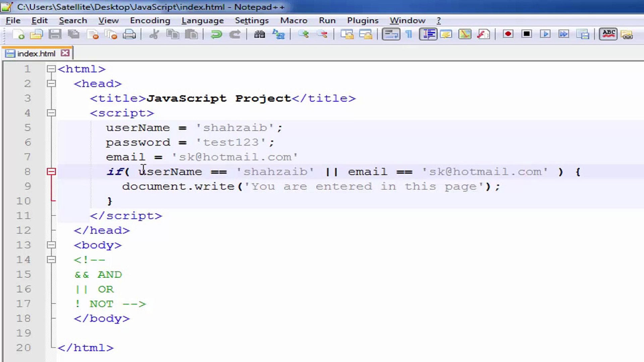Image resolution: width=644 pixels, height=362 pixels.
Task: Toggle the Indent guide toolbar icon
Action: click(428, 34)
